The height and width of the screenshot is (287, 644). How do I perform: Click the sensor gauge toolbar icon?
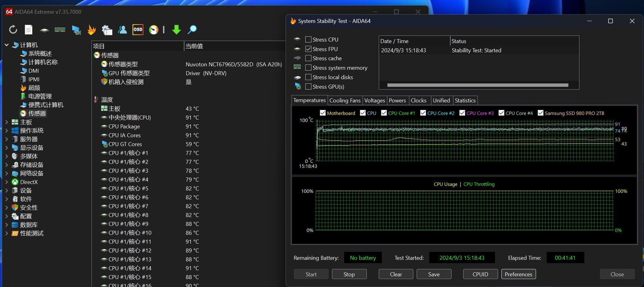click(154, 30)
